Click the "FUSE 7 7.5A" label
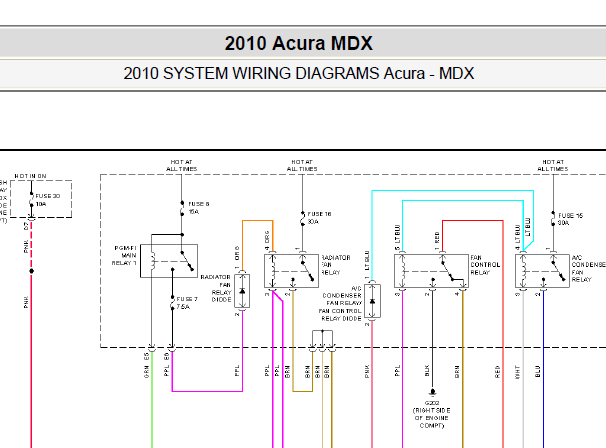 pos(187,303)
